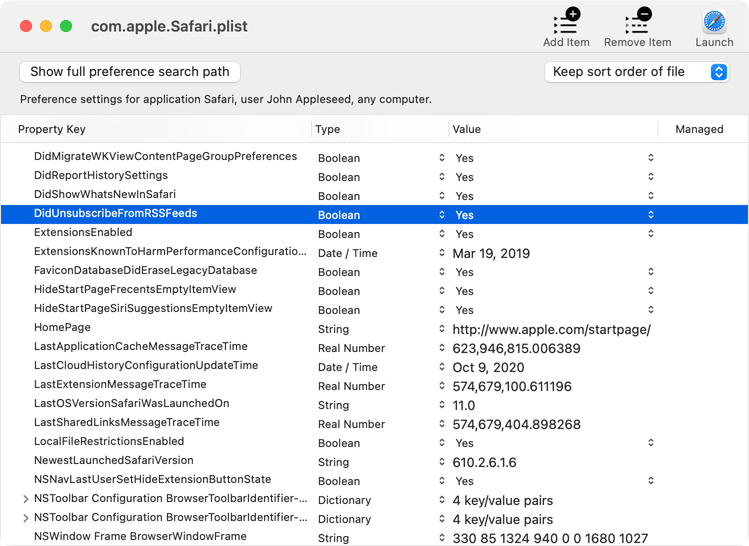Expand the second NSToolbar Configuration dictionary row
The width and height of the screenshot is (749, 546).
click(x=26, y=518)
